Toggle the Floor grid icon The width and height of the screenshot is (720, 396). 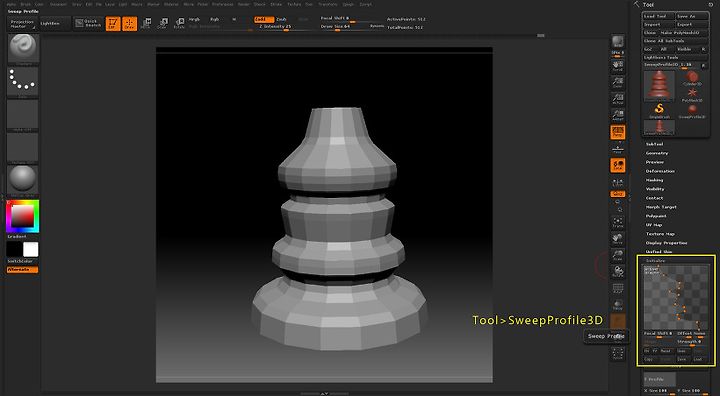[618, 149]
